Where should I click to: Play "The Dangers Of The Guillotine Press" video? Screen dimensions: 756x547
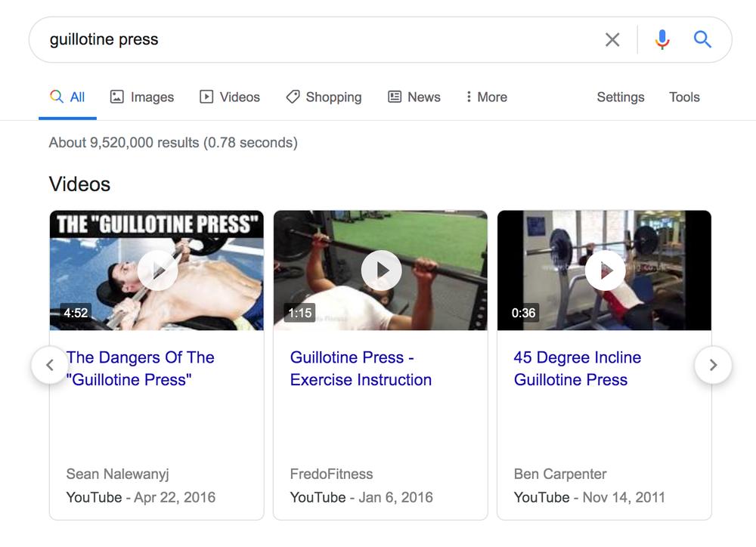[157, 270]
